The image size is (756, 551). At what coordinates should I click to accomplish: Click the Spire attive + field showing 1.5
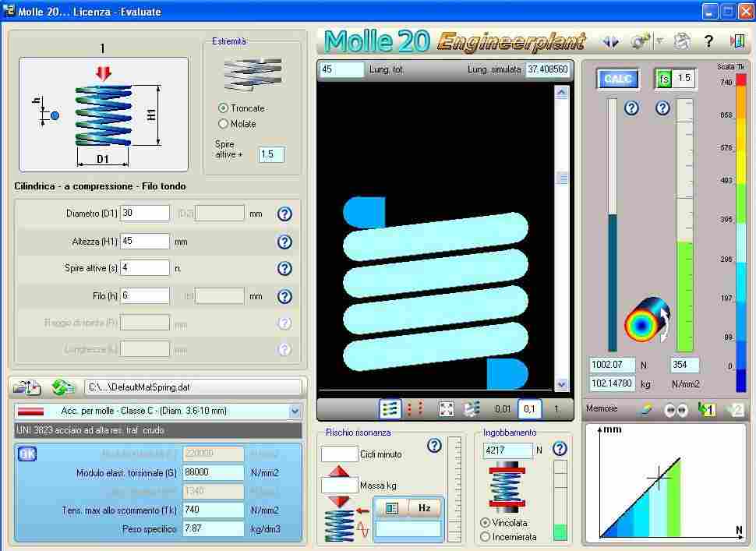click(271, 154)
